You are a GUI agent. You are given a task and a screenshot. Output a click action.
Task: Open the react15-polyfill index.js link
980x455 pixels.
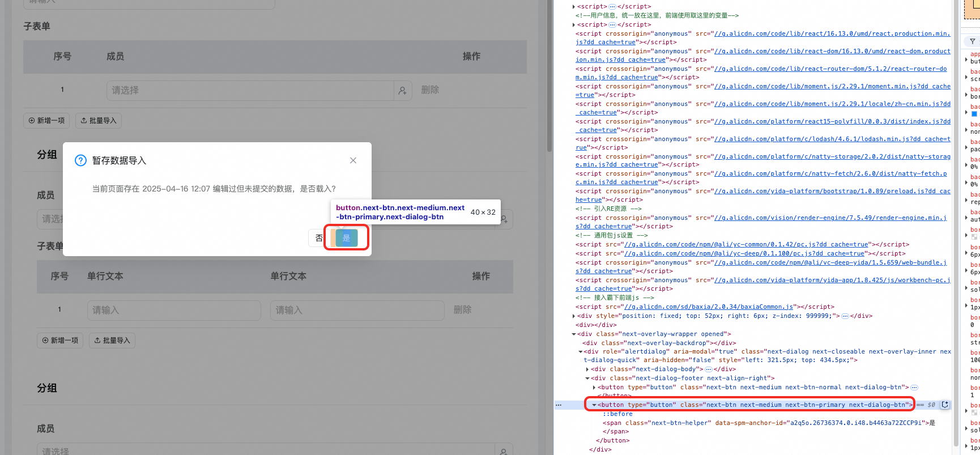tap(763, 126)
